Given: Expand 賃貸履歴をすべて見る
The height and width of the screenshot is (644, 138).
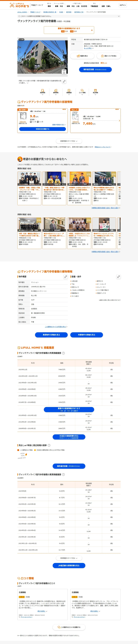Looking at the screenshot, I should 69,558.
